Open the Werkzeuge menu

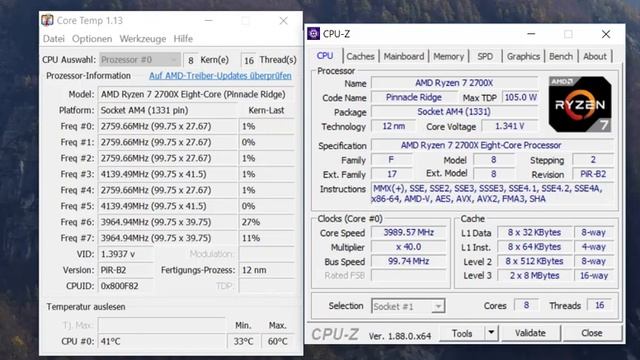142,39
